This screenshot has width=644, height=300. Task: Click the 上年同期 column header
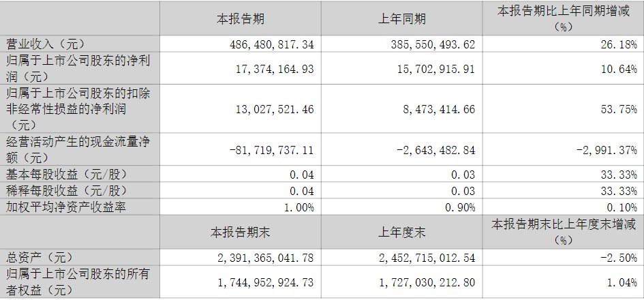tap(402, 19)
